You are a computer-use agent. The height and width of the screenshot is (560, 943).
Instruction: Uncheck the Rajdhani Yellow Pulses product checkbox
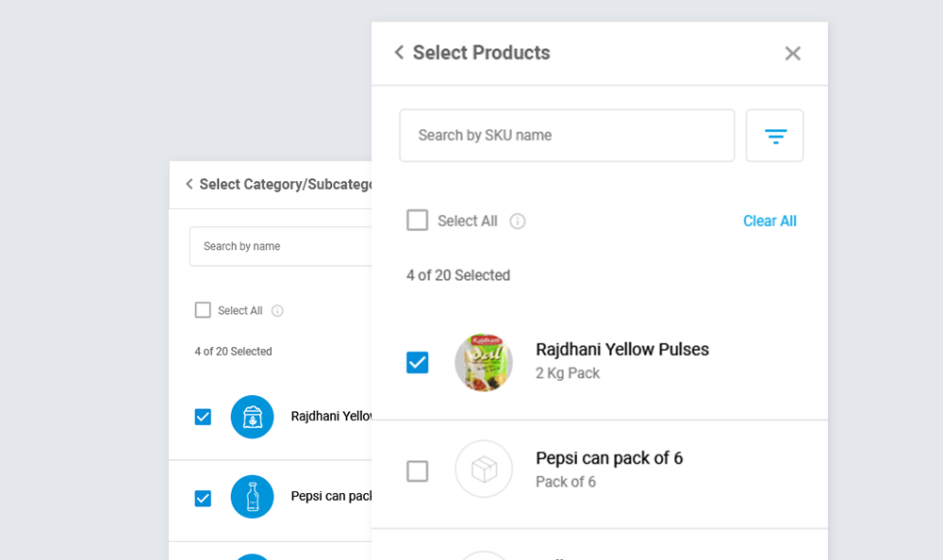(417, 363)
